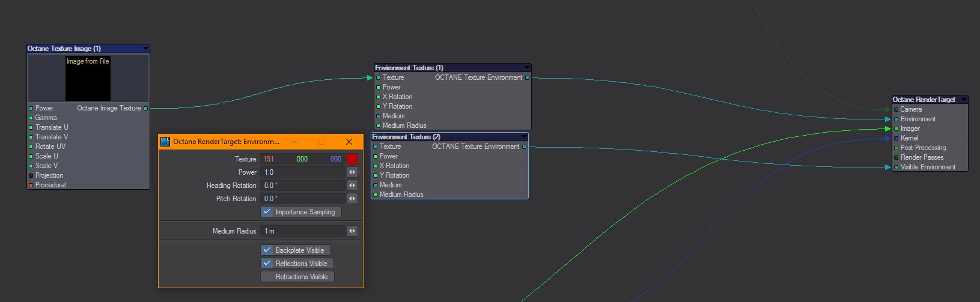Select the Translate V input port
This screenshot has width=980, height=302.
coord(31,137)
